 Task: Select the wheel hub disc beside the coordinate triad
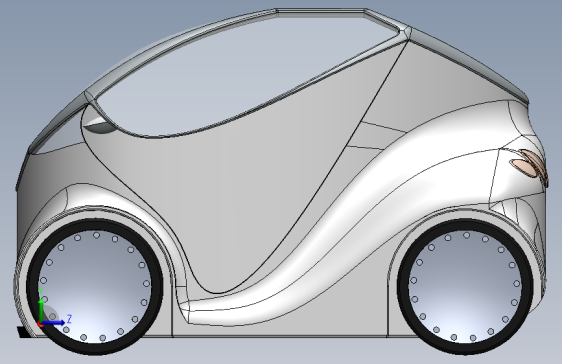(x=95, y=287)
